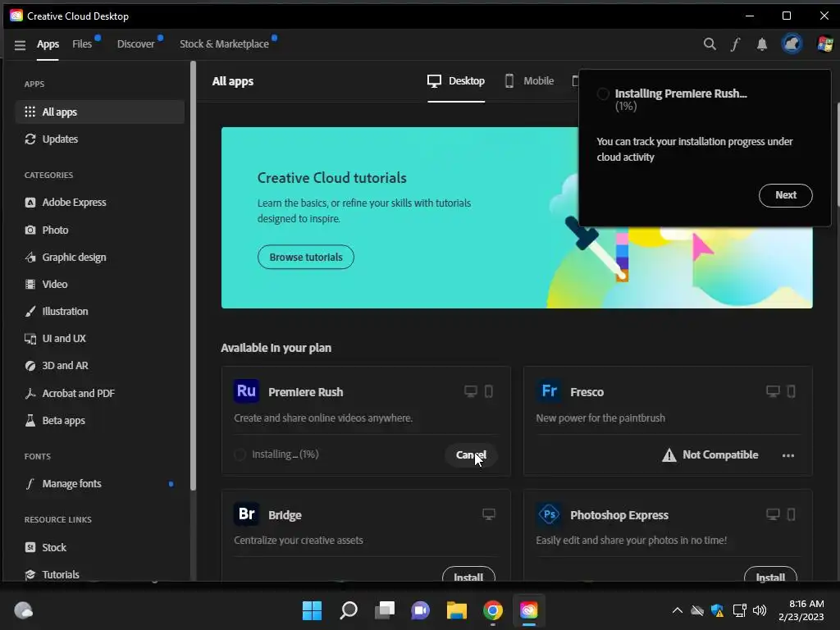
Task: Open the UI and UX category
Action: (x=99, y=339)
